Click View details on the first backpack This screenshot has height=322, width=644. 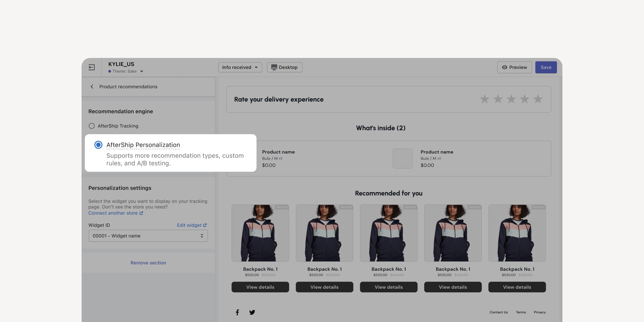(x=260, y=287)
